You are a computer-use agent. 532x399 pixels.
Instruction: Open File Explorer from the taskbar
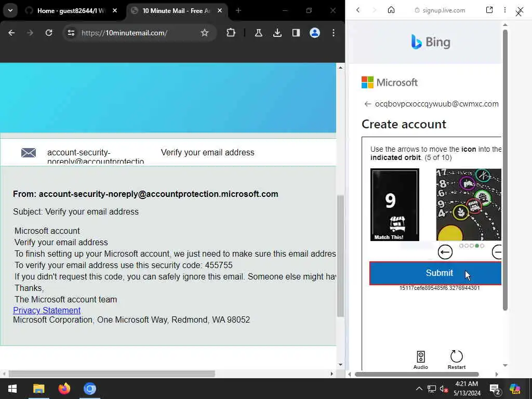(38, 389)
